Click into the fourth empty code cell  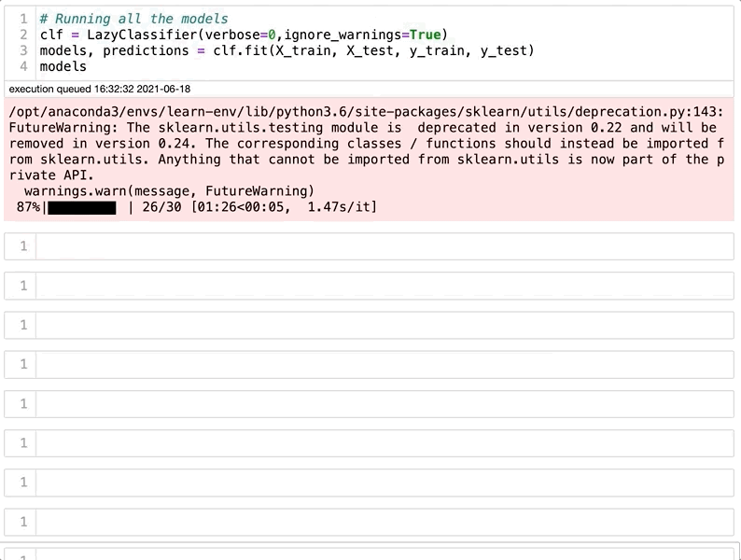(x=383, y=364)
